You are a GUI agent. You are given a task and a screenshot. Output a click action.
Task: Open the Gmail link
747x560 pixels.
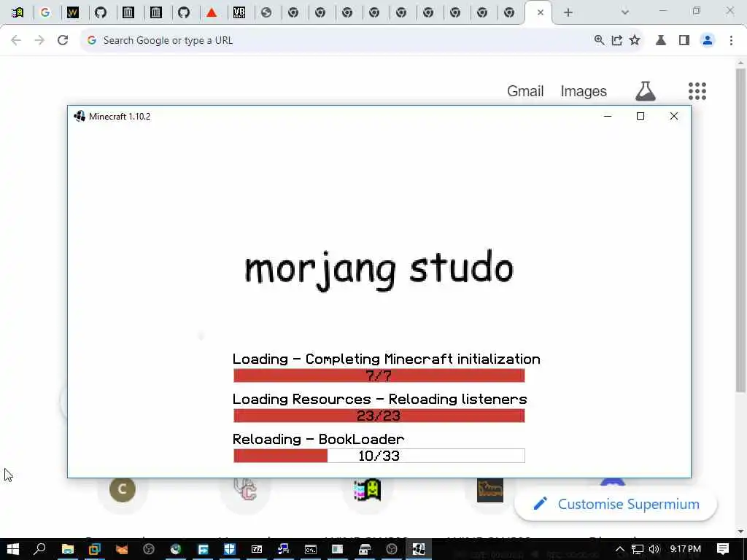tap(525, 91)
